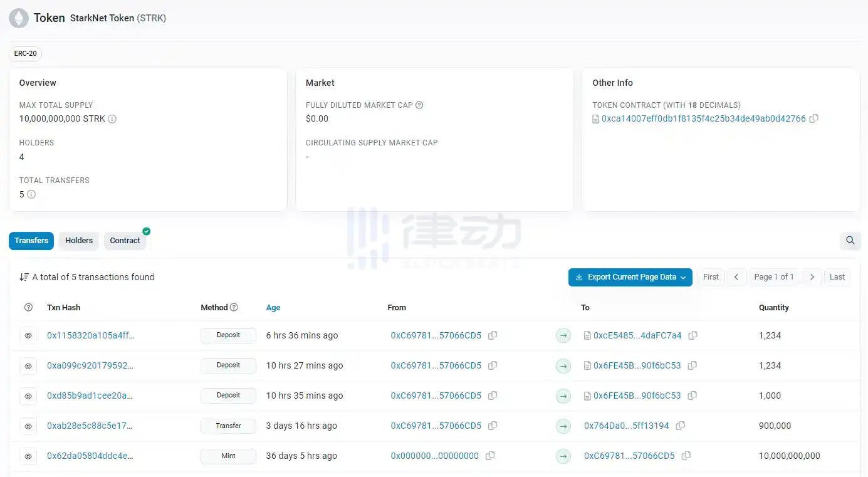Viewport: 868px width, 477px height.
Task: Open Export Current Page Data dropdown
Action: point(630,277)
